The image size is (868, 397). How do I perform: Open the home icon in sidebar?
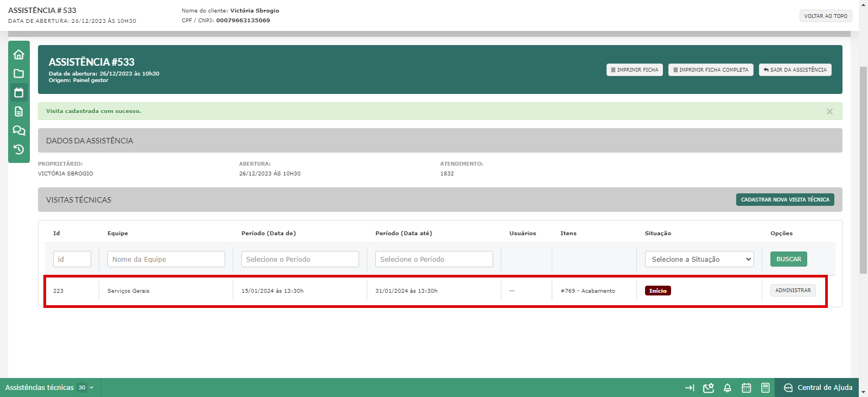coord(19,54)
